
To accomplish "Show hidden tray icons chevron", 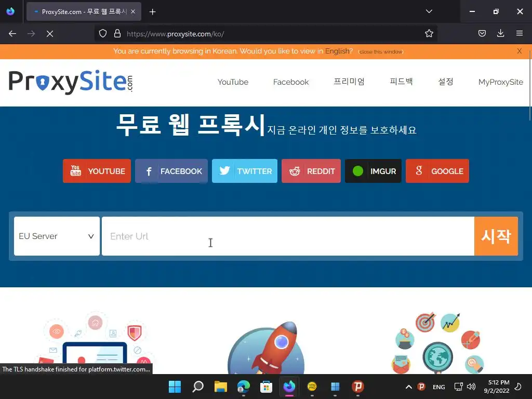I will pos(408,387).
